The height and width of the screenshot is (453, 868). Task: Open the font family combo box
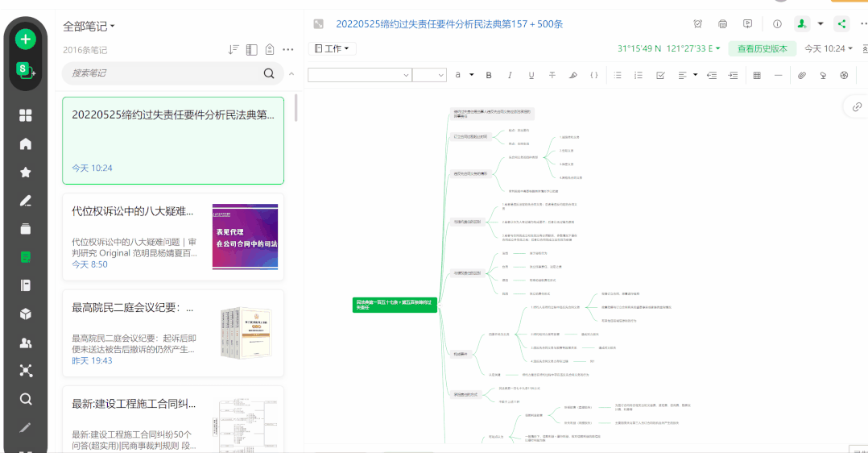click(359, 75)
